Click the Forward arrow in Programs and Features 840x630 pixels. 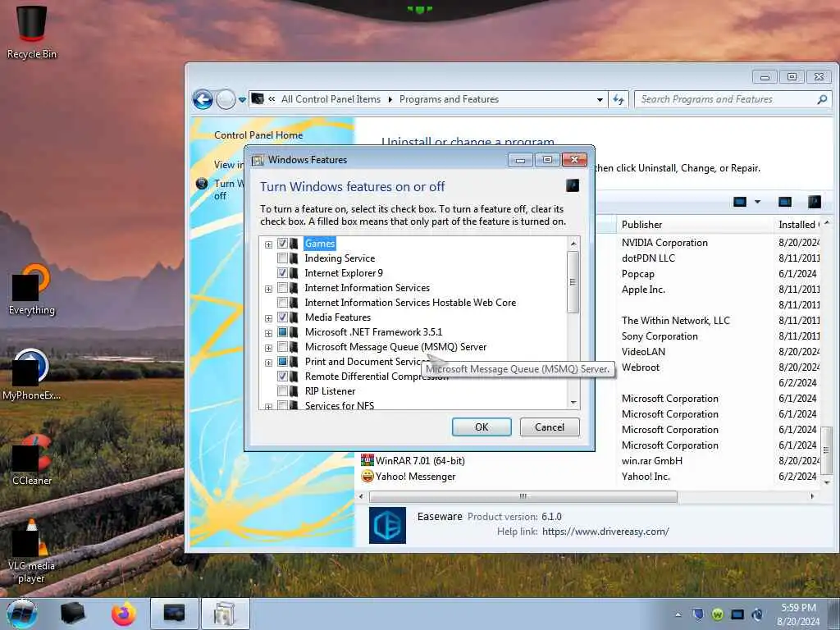[x=226, y=99]
